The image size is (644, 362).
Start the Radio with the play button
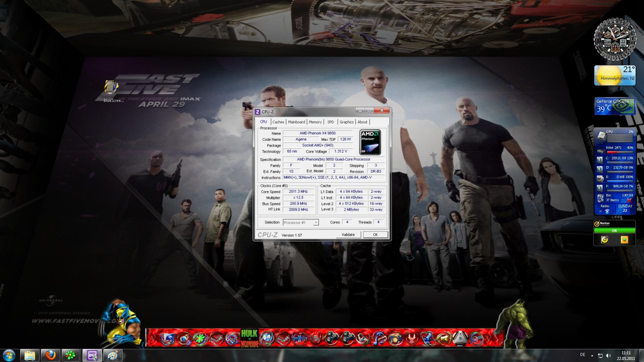click(x=607, y=211)
